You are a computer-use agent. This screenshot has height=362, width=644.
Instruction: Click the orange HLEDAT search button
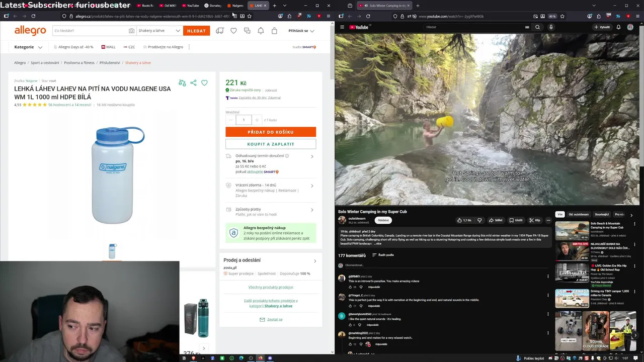pos(196,31)
